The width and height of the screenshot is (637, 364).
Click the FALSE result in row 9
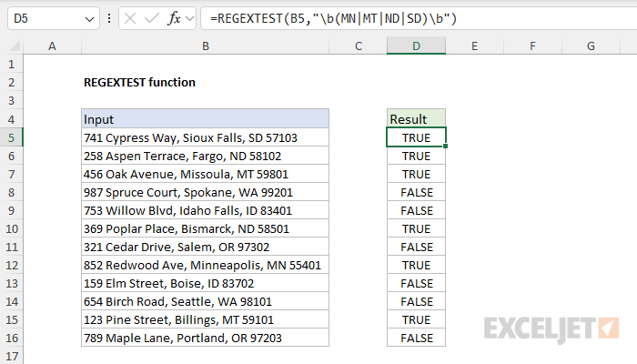[x=417, y=211]
